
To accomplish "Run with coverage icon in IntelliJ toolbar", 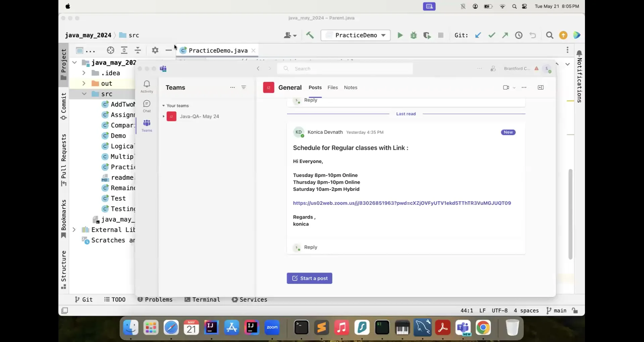I will 427,35.
